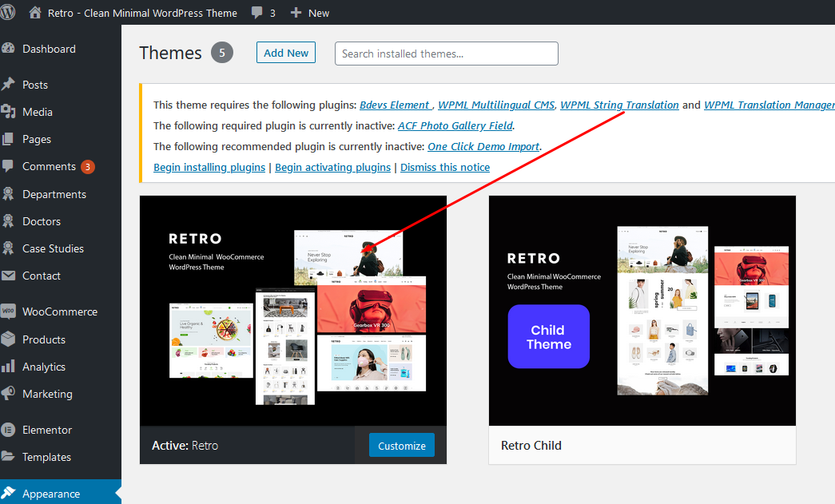Click the comment count 3 in admin bar
The width and height of the screenshot is (835, 504).
272,14
